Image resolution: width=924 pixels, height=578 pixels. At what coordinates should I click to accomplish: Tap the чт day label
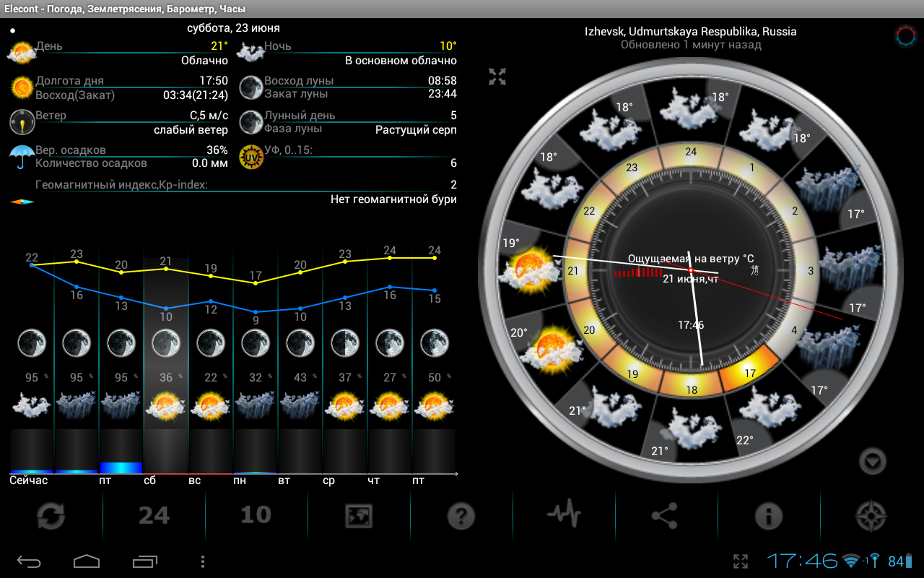(x=373, y=480)
